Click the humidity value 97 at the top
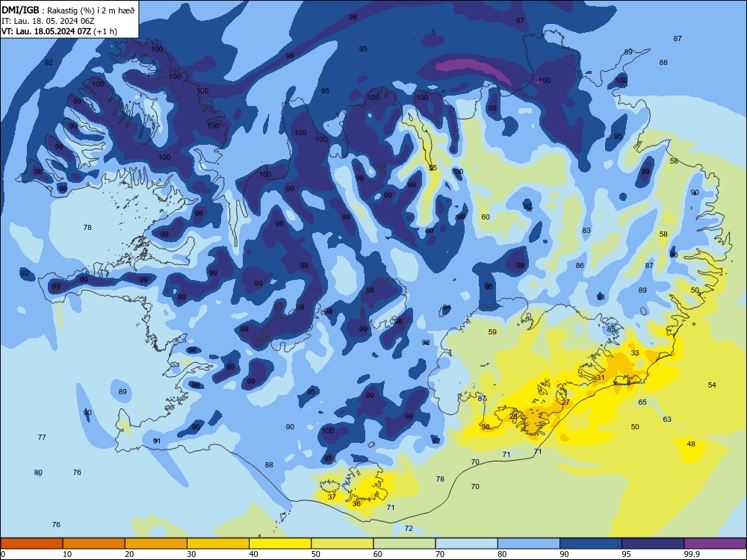 pyautogui.click(x=520, y=20)
